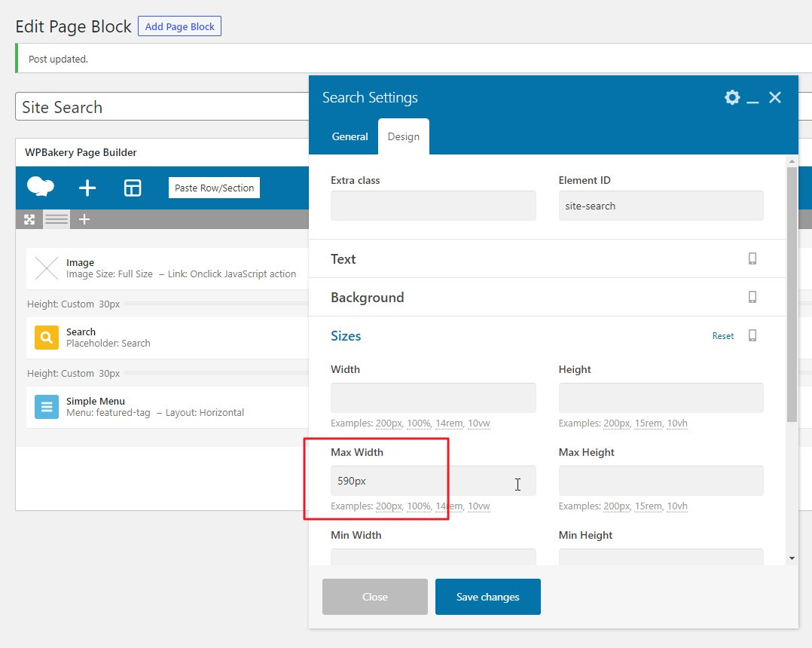Insert 10vh example under Height
The image size is (812, 648).
coord(677,423)
